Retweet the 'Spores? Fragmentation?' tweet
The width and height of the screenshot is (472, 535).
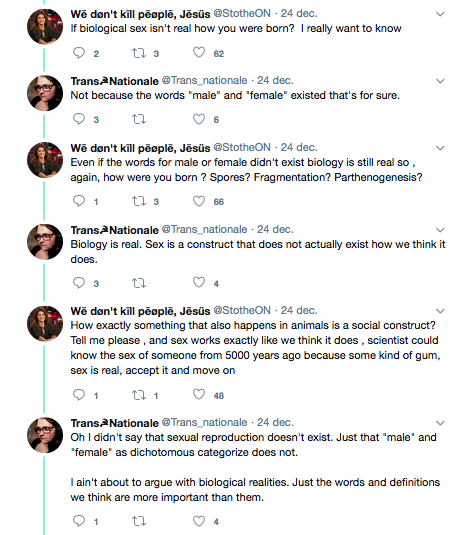point(139,201)
